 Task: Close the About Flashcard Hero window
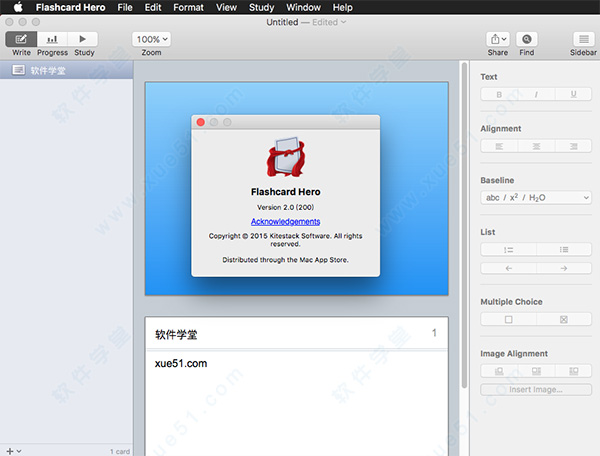pyautogui.click(x=201, y=122)
